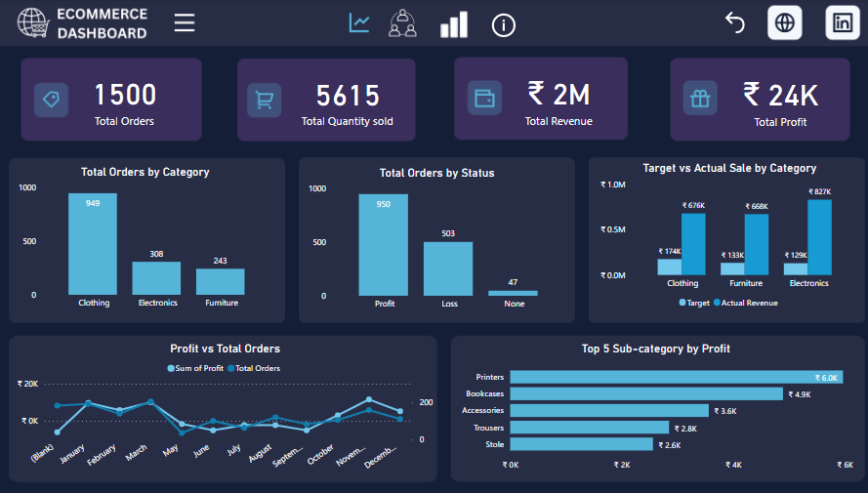Open the globe website icon
The image size is (868, 493).
point(785,22)
